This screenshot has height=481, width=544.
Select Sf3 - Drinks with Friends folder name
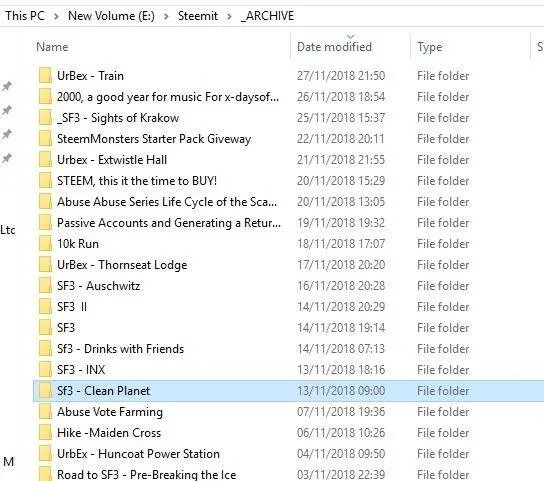coord(120,349)
